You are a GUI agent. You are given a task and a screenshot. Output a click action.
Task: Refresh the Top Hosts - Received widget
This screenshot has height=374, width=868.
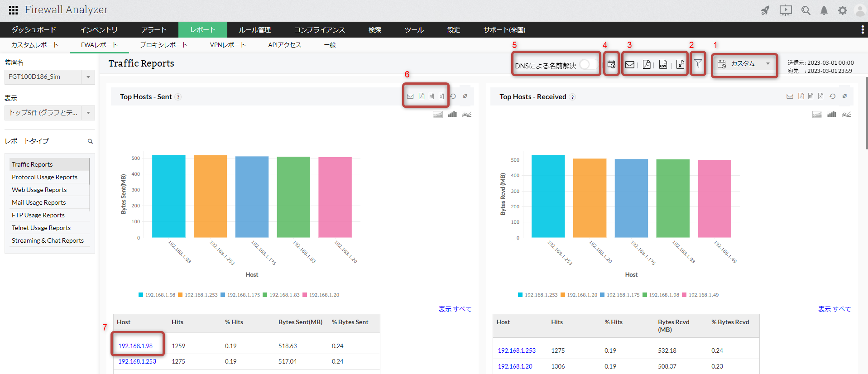(x=832, y=96)
